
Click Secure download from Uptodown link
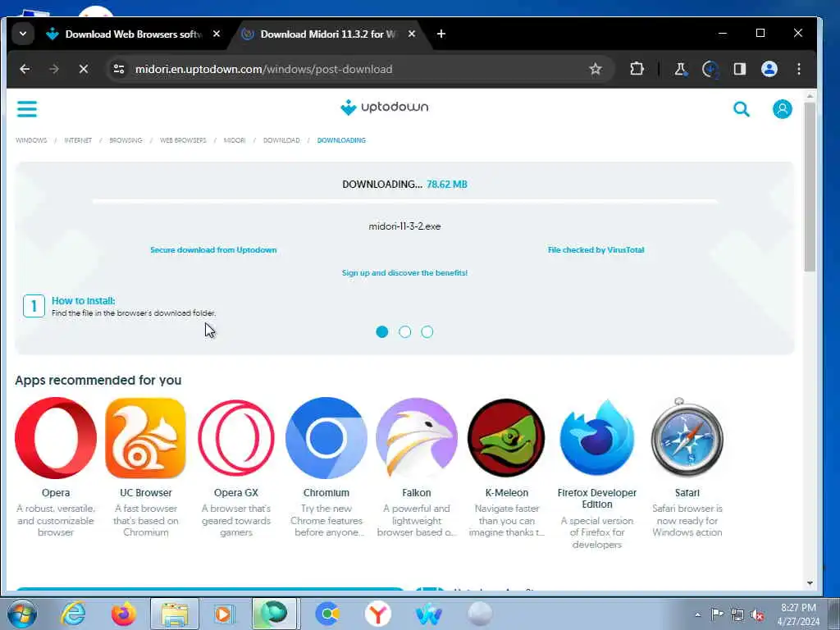coord(213,249)
